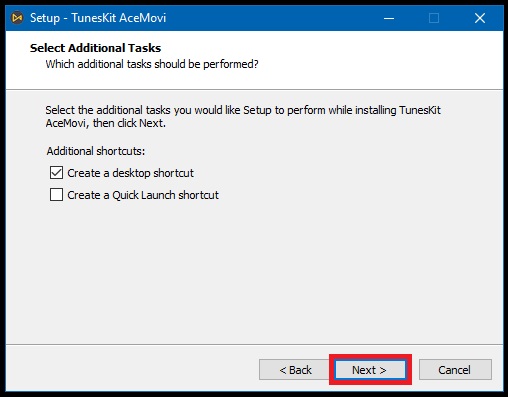Toggle Create a desktop shortcut checkbox
Viewport: 508px width, 397px height.
coord(56,173)
